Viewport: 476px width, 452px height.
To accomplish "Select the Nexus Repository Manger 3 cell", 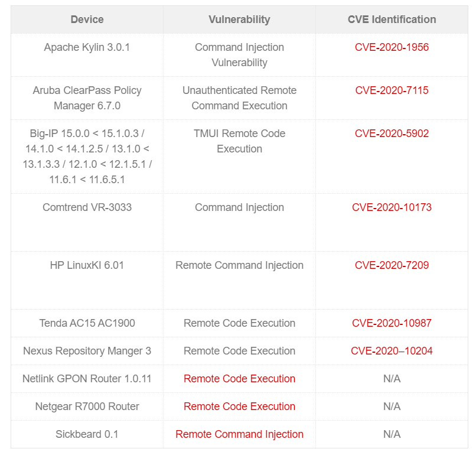I will click(87, 351).
